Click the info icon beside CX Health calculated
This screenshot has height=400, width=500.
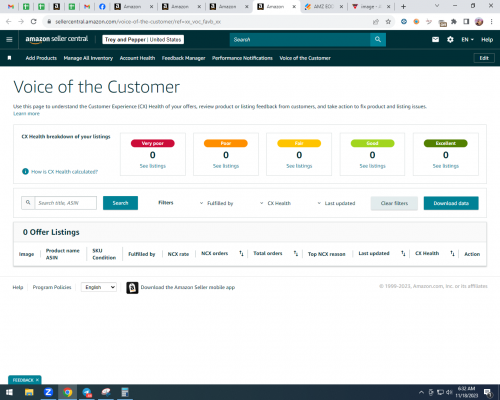pyautogui.click(x=25, y=171)
